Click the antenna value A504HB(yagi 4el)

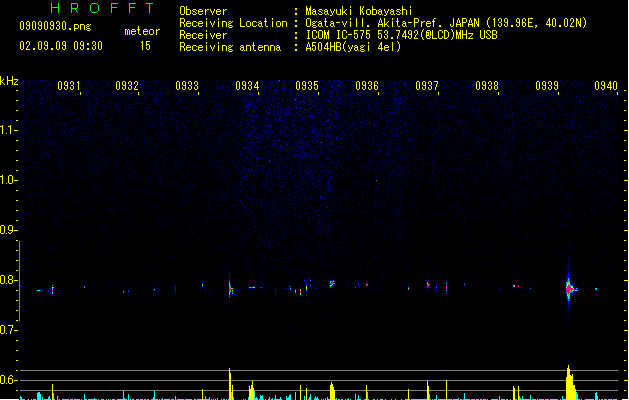point(353,47)
